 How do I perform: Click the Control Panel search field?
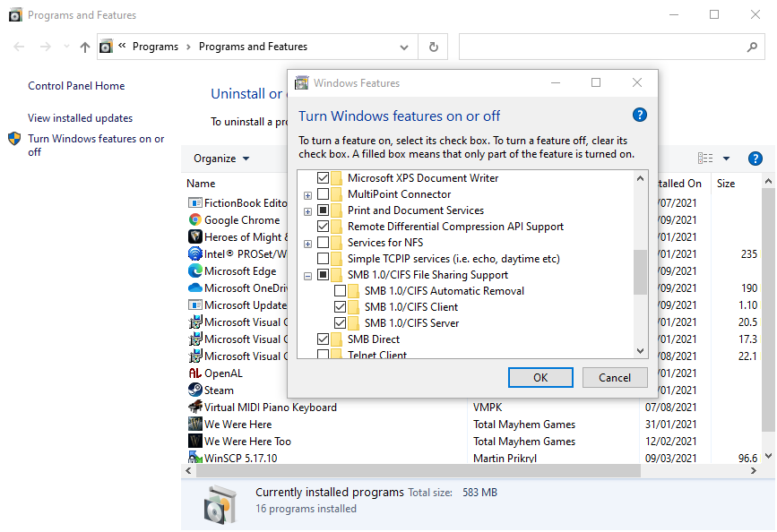pos(600,47)
